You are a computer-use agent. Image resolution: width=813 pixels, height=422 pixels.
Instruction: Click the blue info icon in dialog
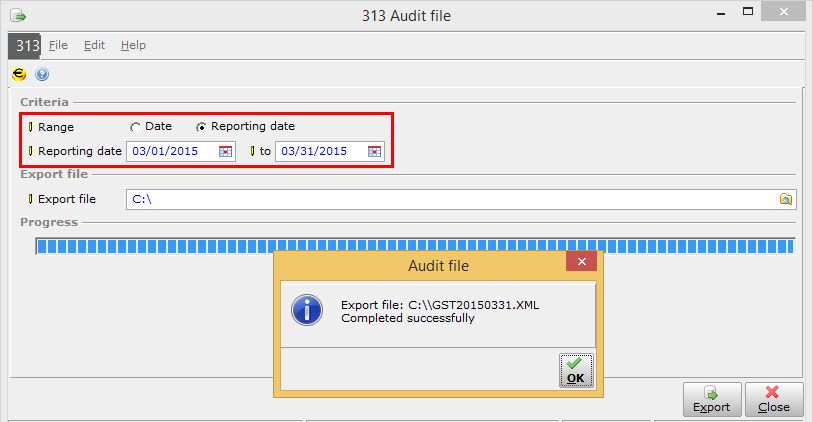pyautogui.click(x=306, y=310)
